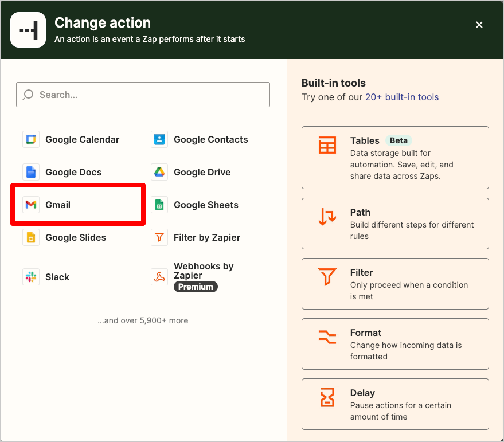The image size is (504, 442).
Task: Select Webhooks by Zapier label
Action: click(204, 271)
